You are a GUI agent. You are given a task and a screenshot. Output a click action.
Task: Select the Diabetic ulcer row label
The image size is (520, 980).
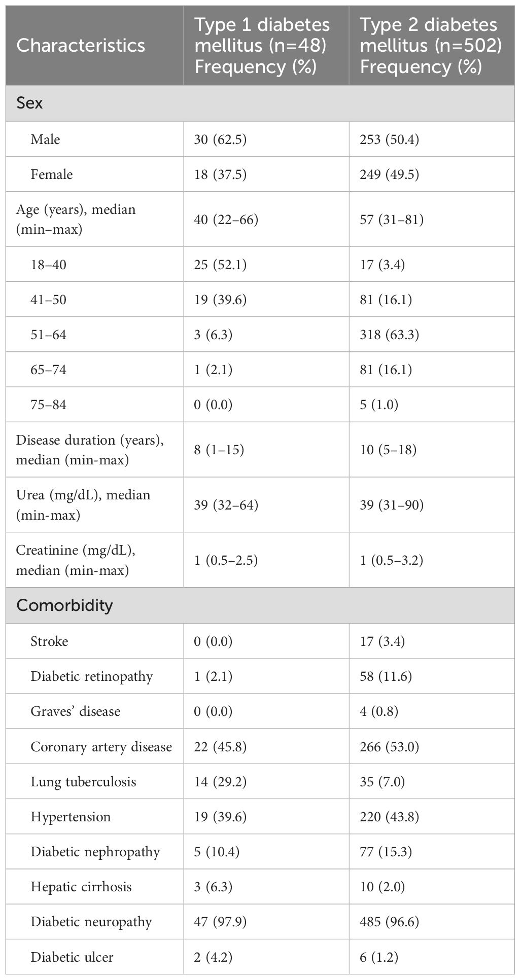tap(72, 957)
